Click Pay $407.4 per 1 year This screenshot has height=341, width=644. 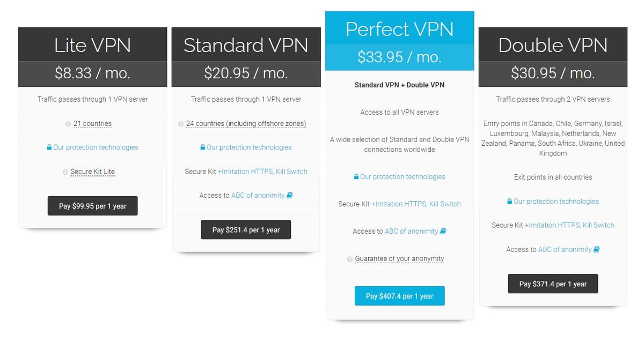(399, 295)
